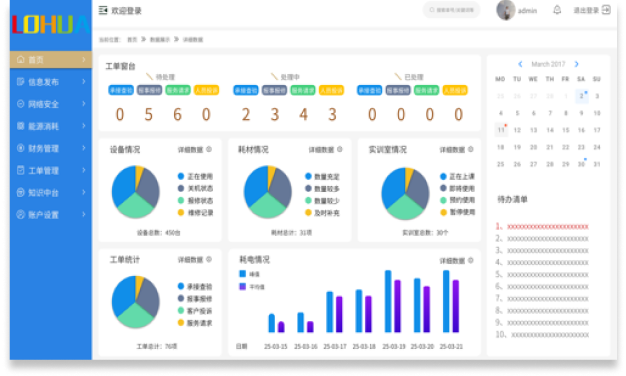
Task: Click the blue 承接查验 tag under 待处理
Action: (x=121, y=90)
